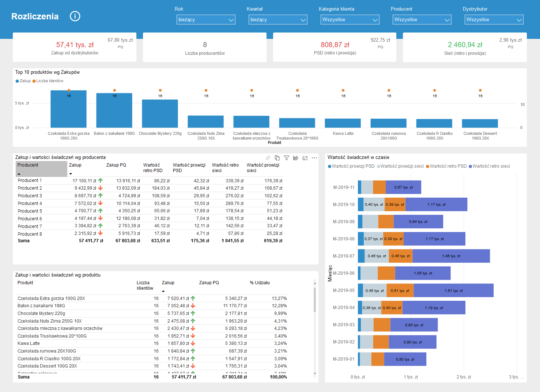Click the % Udziału column header
Viewport: 540px width, 392px height.
pos(260,283)
